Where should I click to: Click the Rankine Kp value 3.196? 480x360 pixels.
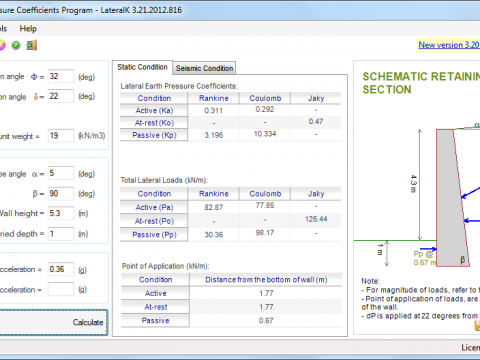tap(213, 135)
